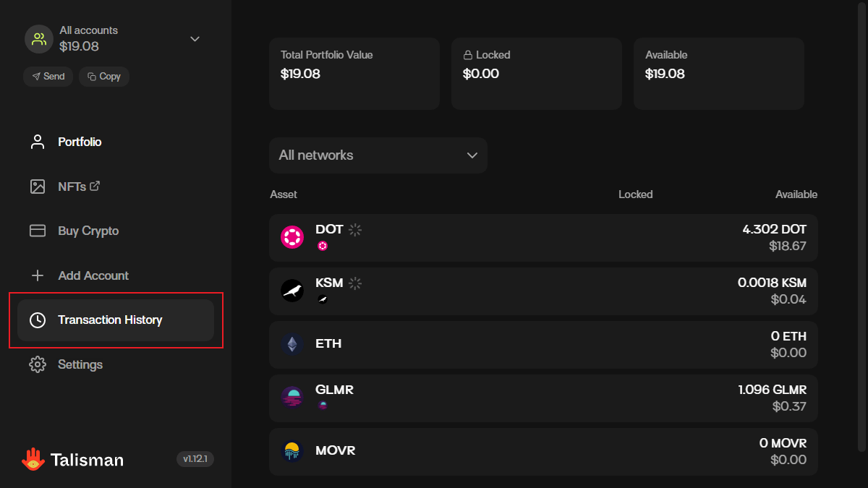Viewport: 868px width, 488px height.
Task: Click the KSM Kusama bird icon
Action: click(x=292, y=291)
